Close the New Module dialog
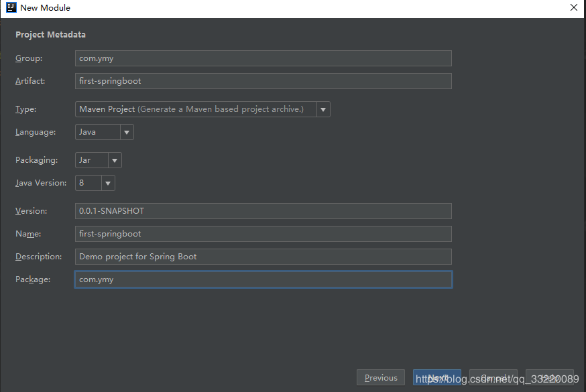The image size is (586, 392). pyautogui.click(x=574, y=7)
